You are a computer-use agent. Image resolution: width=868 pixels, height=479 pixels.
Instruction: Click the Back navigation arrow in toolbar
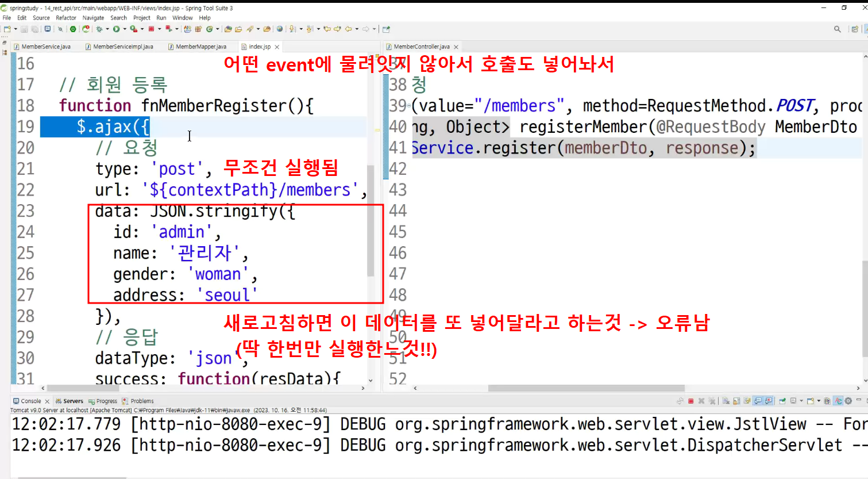point(348,29)
